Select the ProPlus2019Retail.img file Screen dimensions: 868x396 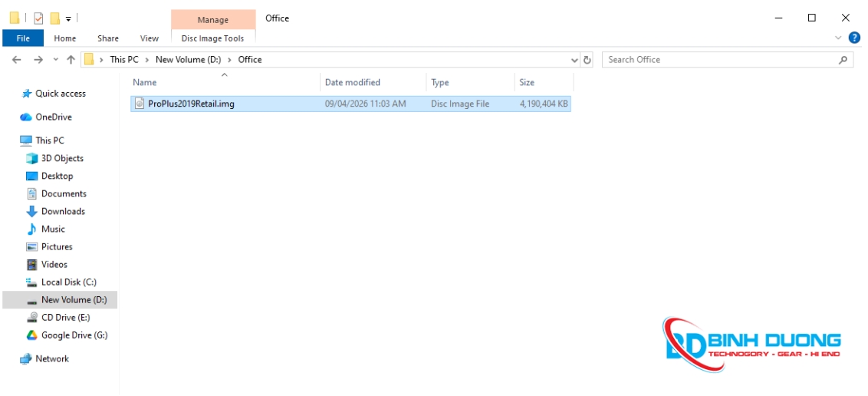pyautogui.click(x=351, y=104)
